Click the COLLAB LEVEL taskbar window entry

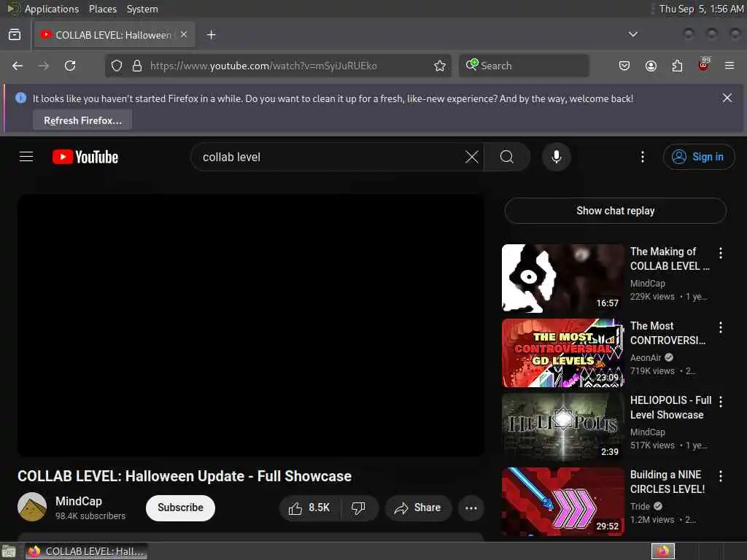point(86,551)
